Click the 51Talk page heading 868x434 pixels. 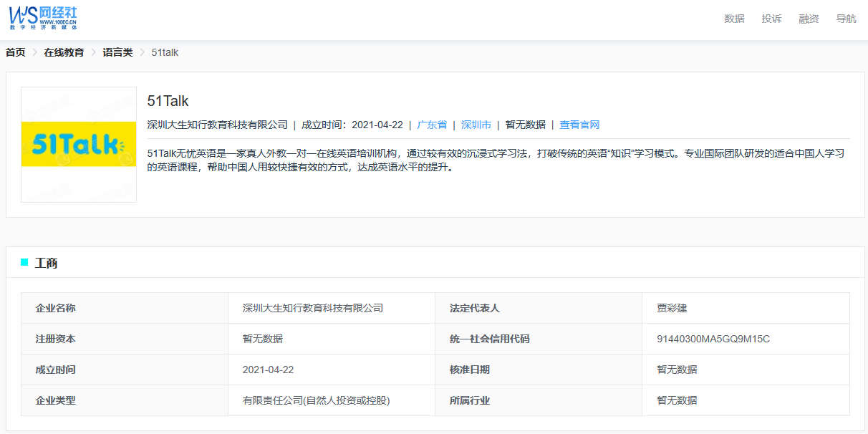click(168, 101)
